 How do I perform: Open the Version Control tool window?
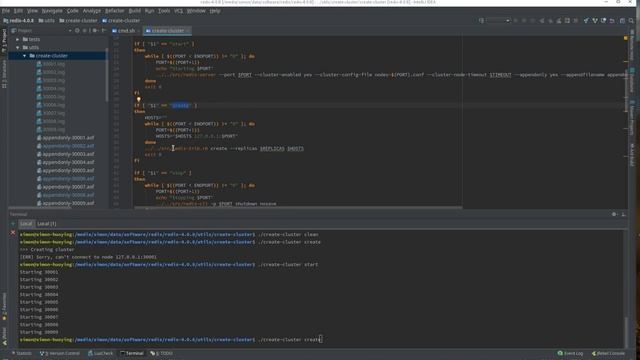[60, 353]
